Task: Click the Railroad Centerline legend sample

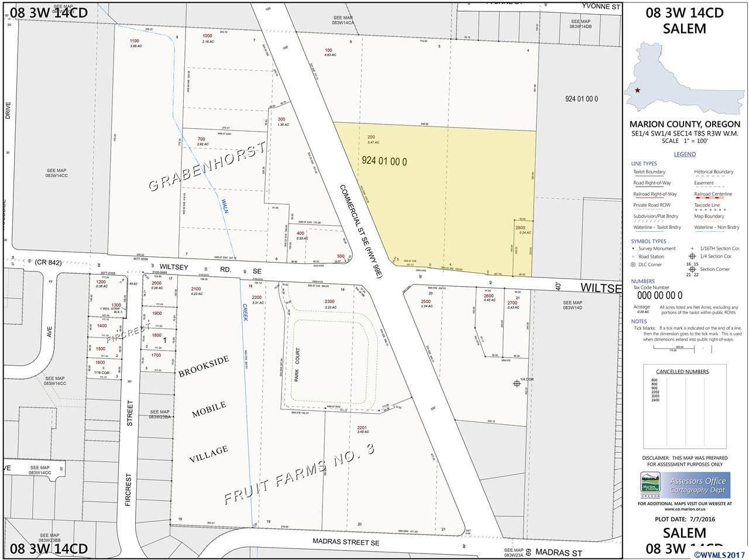Action: (x=713, y=198)
